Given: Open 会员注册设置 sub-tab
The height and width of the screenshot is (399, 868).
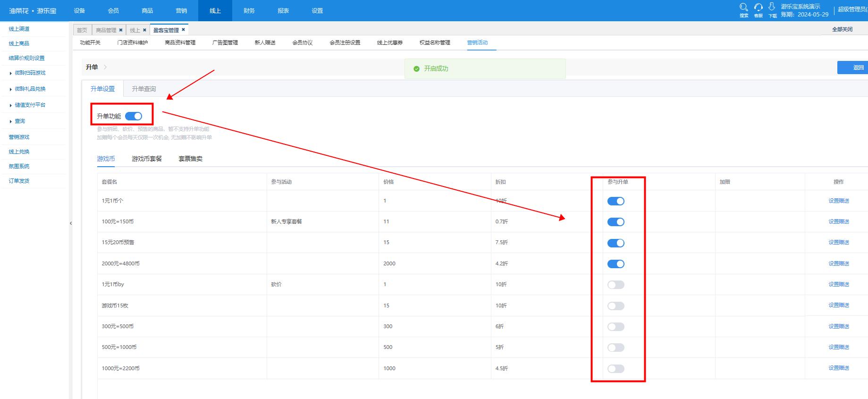Looking at the screenshot, I should point(345,42).
